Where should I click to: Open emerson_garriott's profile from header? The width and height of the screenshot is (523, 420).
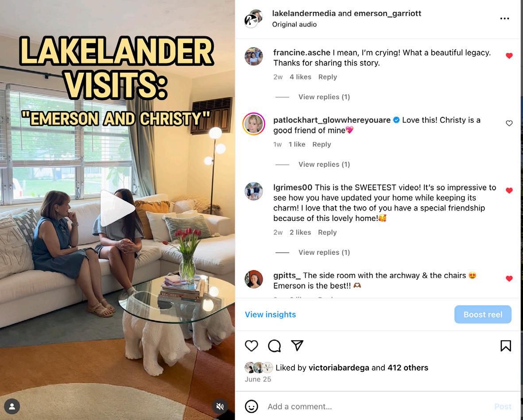point(387,13)
